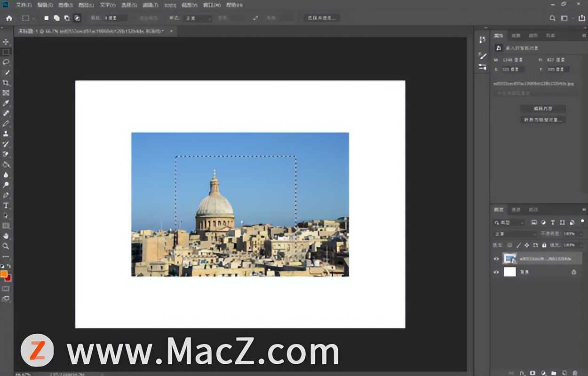The image size is (588, 376).
Task: Click the Select and Mask button
Action: (321, 18)
